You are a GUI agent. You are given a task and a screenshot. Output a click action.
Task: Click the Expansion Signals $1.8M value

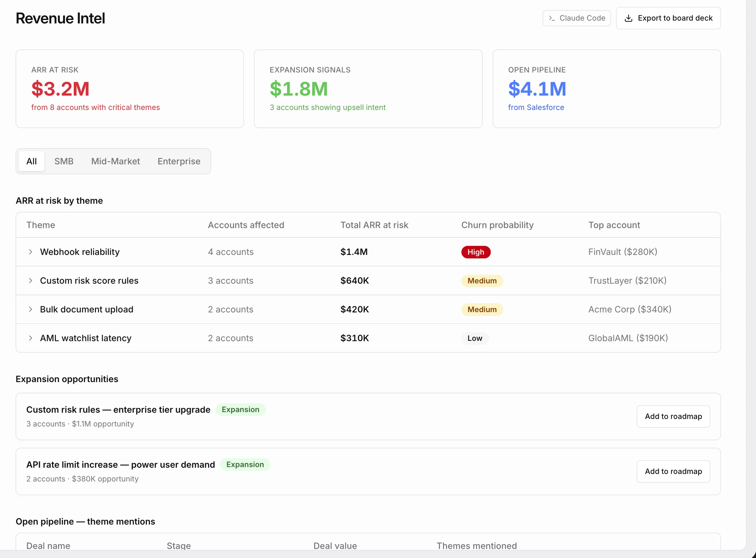coord(299,89)
